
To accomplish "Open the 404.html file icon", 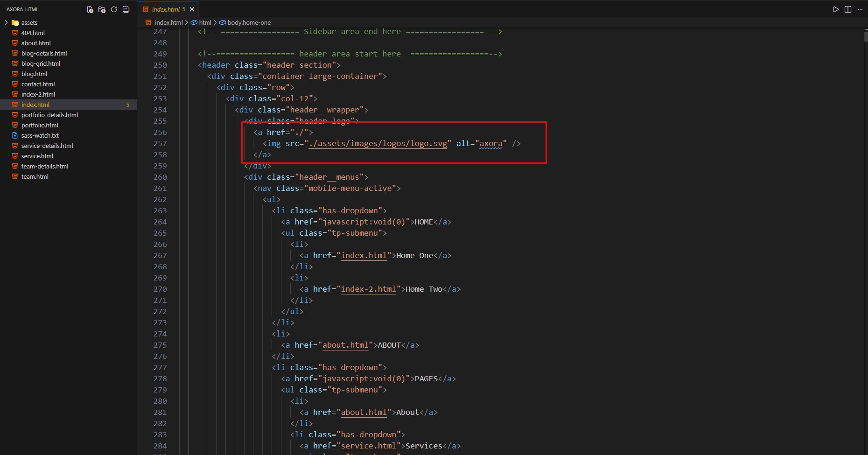I will click(15, 33).
